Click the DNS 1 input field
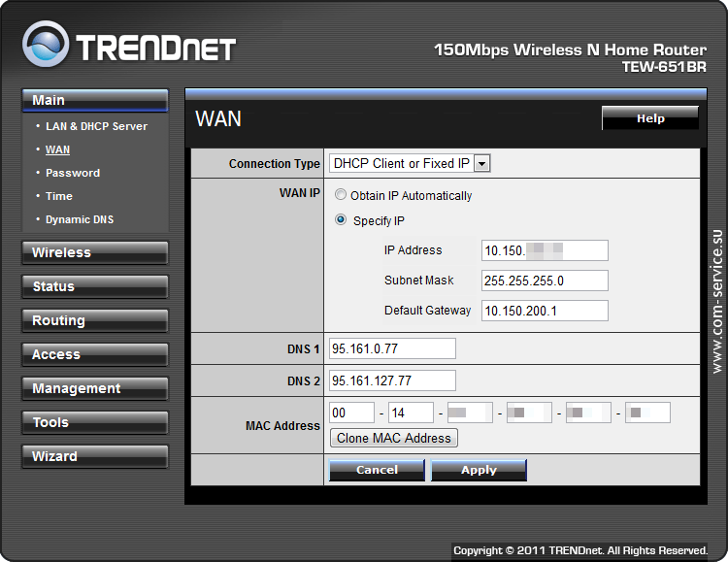Screen dimensions: 728x562 392,348
